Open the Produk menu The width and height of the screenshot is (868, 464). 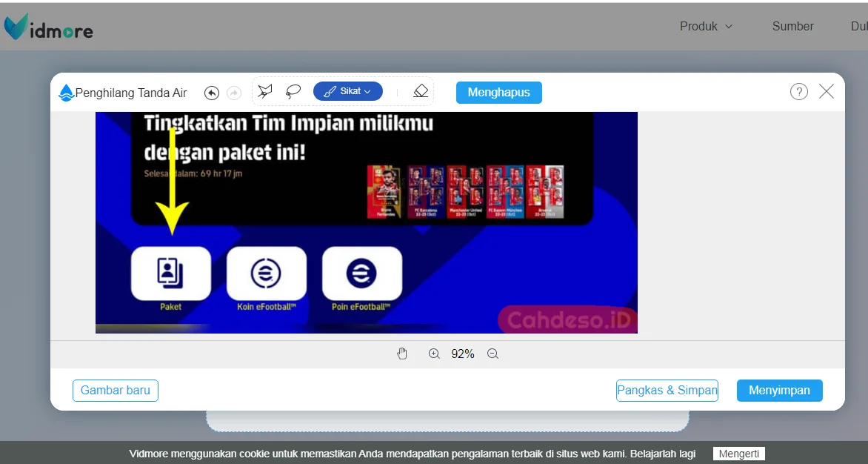(x=706, y=26)
